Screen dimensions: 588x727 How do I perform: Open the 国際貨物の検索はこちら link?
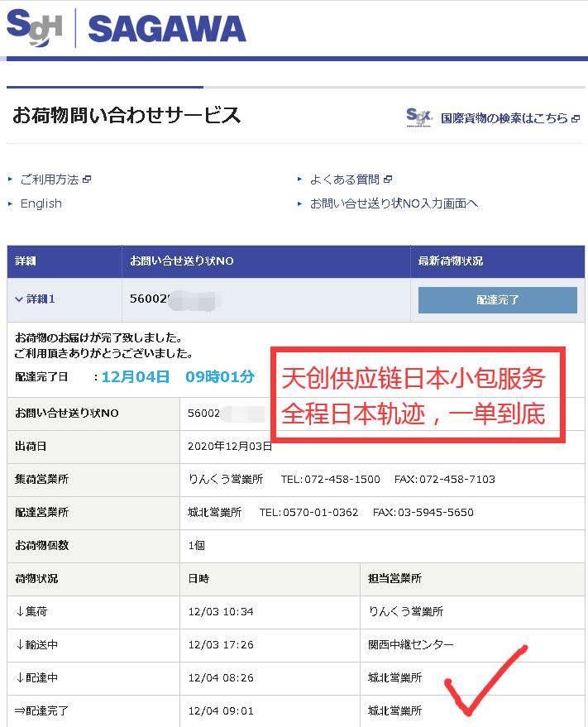pos(504,118)
